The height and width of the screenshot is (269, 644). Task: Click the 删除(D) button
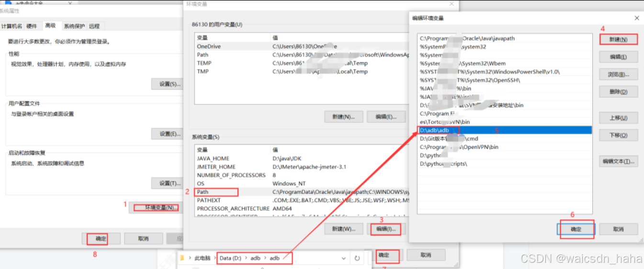coord(619,91)
